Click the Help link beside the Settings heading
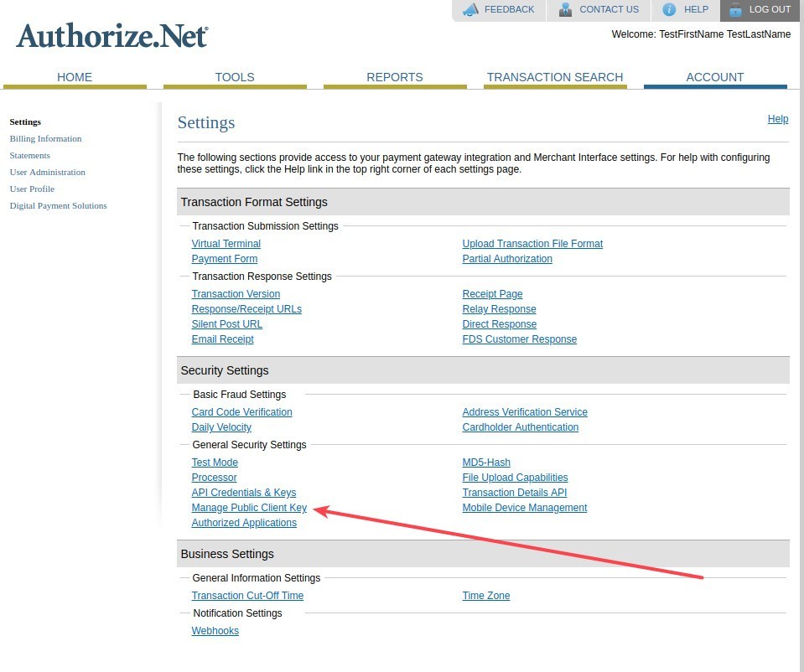Screen dimensions: 804x672 coord(778,119)
